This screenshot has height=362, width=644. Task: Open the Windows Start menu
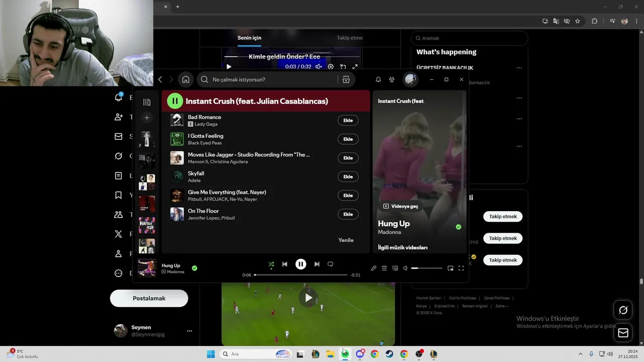[x=211, y=354]
